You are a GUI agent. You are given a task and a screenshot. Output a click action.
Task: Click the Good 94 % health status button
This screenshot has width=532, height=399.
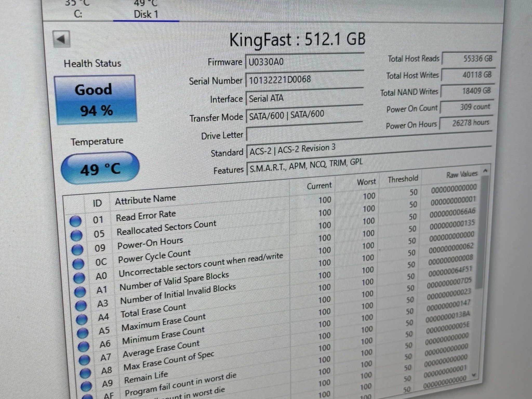pyautogui.click(x=95, y=99)
